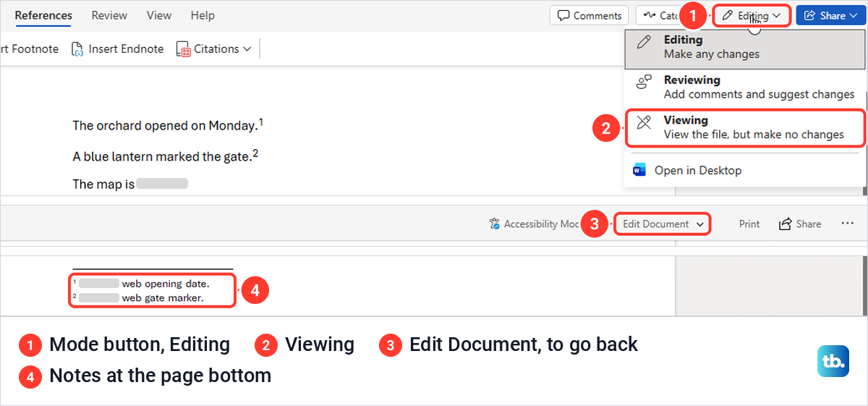Image resolution: width=868 pixels, height=406 pixels.
Task: Click the text 'The map is'
Action: point(103,185)
